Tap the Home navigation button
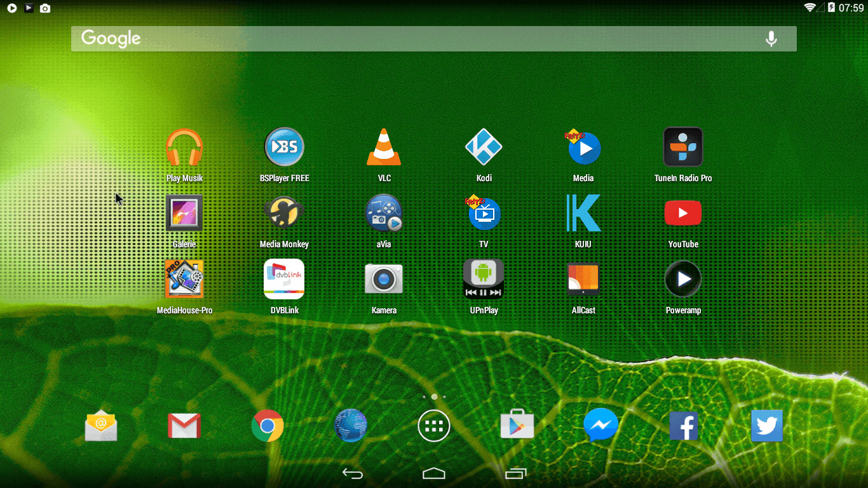This screenshot has width=868, height=488. point(434,473)
